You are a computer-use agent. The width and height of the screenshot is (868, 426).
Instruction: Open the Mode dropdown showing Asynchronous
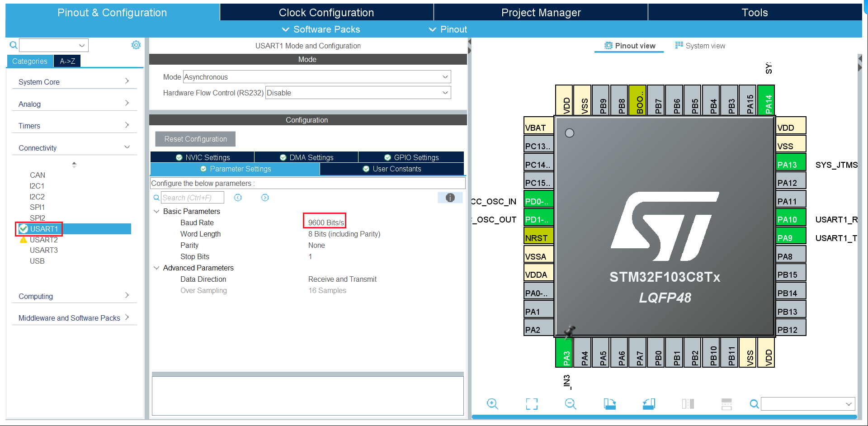pyautogui.click(x=317, y=77)
